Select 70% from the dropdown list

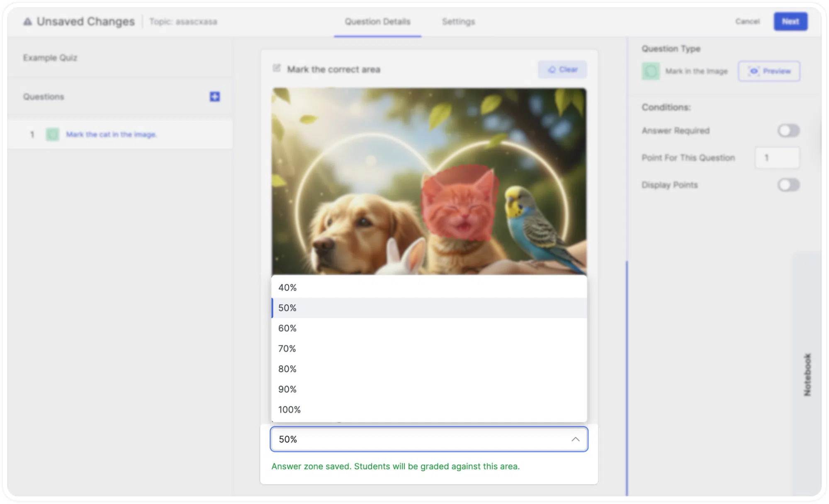pos(429,349)
